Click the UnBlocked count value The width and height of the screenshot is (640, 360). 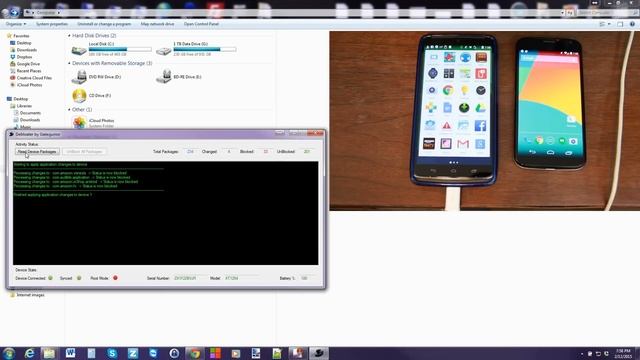(307, 151)
